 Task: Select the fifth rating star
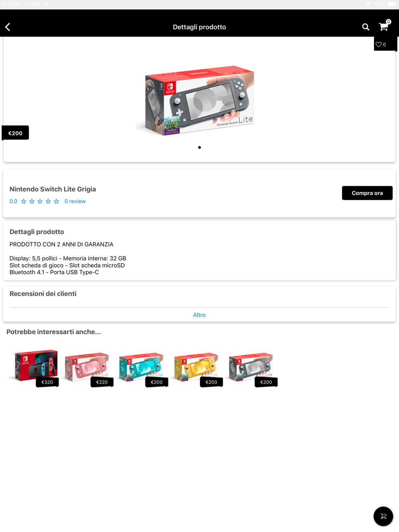pos(56,201)
